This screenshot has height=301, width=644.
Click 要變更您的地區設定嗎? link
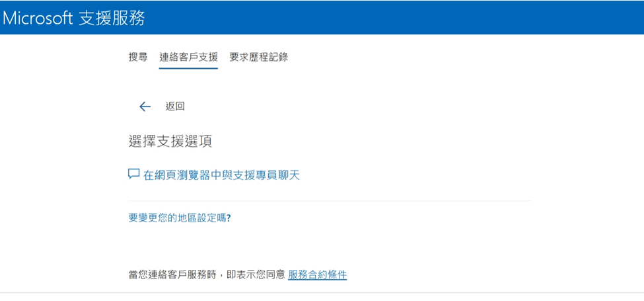180,218
